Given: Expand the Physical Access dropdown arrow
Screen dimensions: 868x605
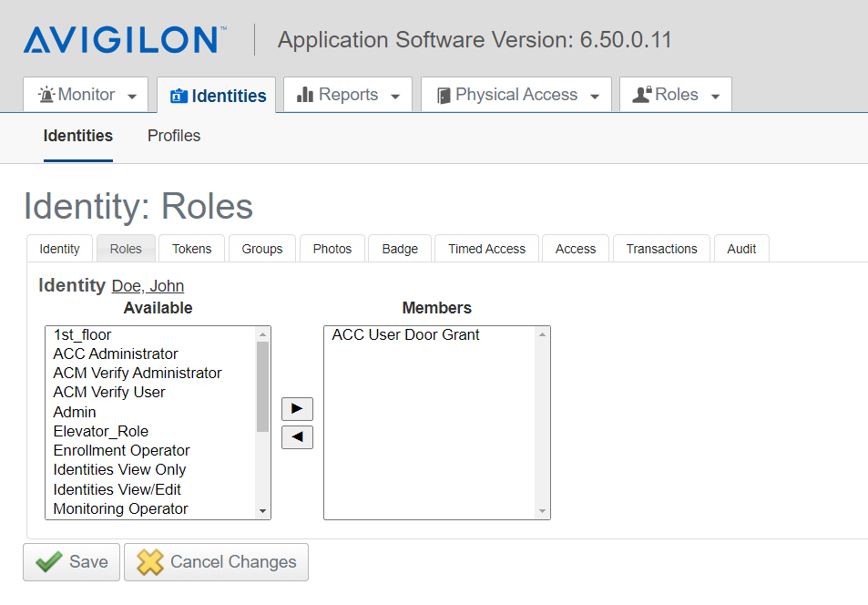Looking at the screenshot, I should pos(595,97).
